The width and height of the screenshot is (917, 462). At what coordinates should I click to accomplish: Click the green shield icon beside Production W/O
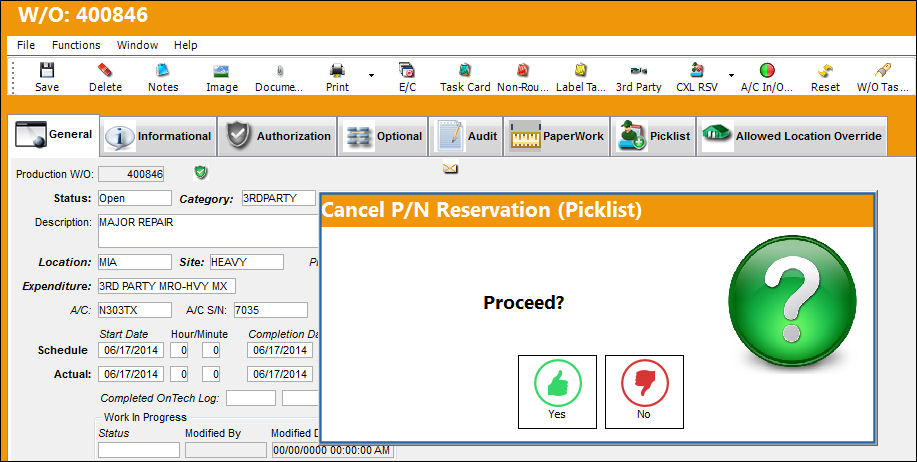[x=201, y=173]
